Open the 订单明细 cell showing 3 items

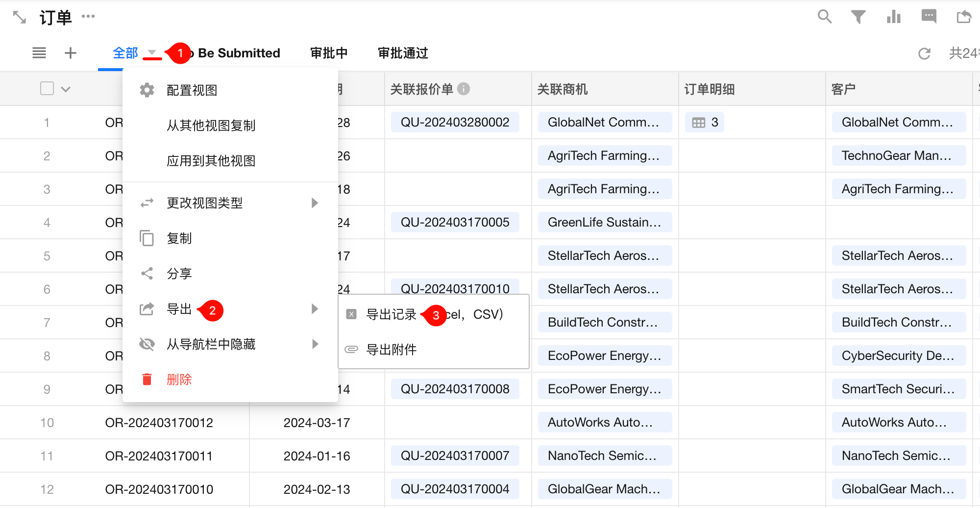tap(705, 122)
